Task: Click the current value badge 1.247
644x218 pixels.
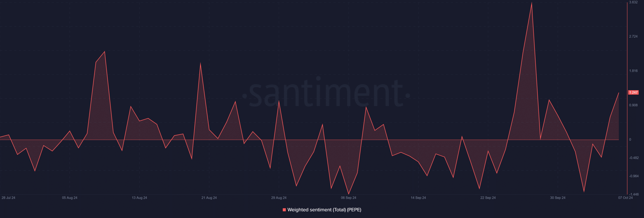Action: click(x=633, y=93)
